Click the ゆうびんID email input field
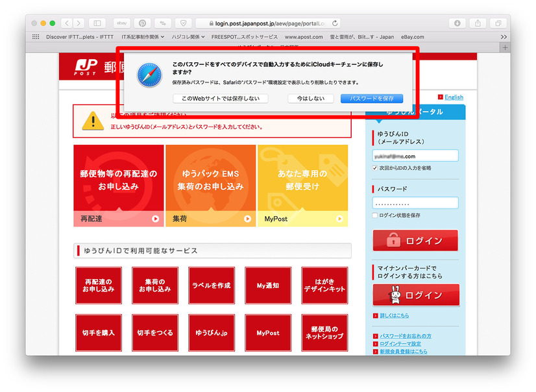The height and width of the screenshot is (392, 536). point(415,156)
